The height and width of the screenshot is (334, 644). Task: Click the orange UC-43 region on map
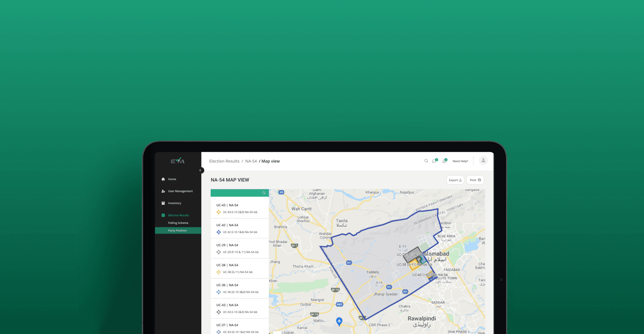pyautogui.click(x=431, y=274)
